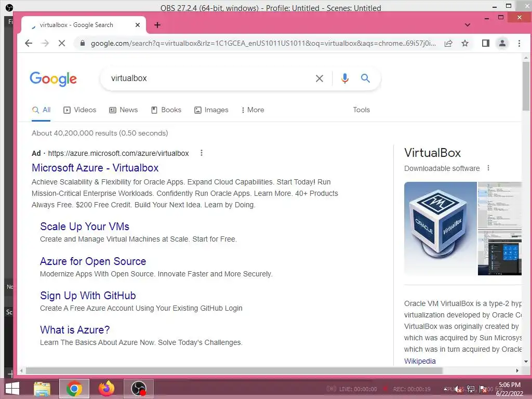
Task: Follow the Wikipedia link
Action: (420, 361)
